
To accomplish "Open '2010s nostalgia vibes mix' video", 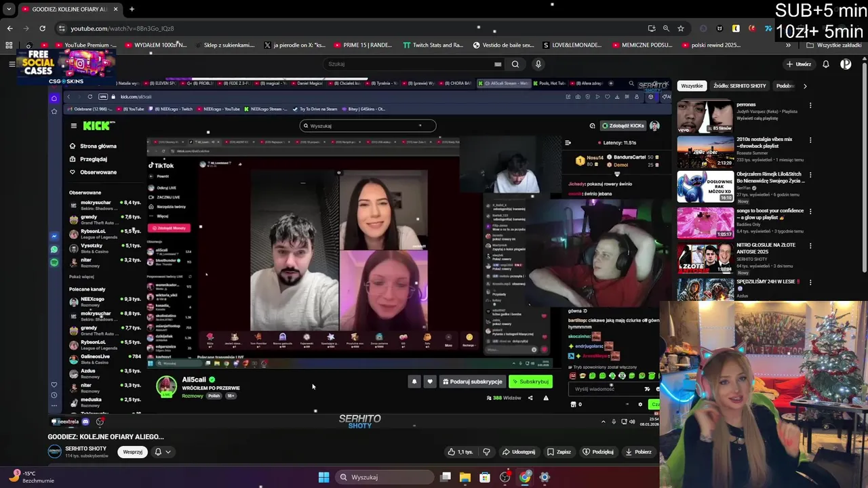I will click(x=705, y=152).
